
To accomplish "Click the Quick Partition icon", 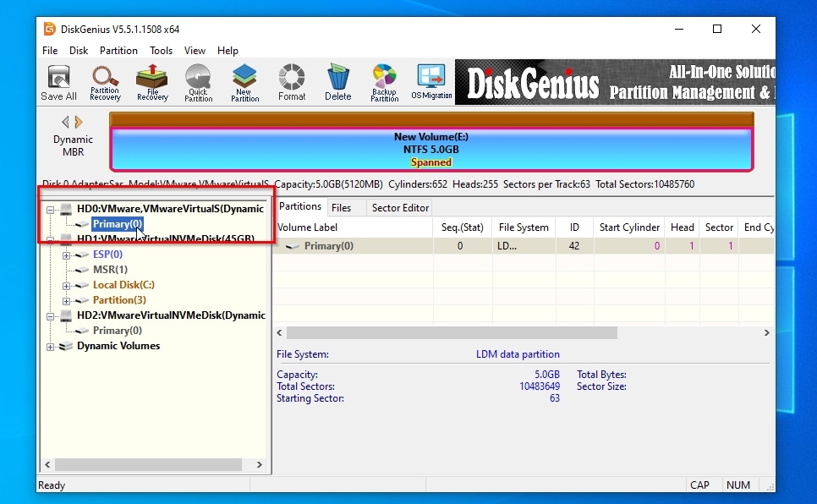I will [199, 83].
